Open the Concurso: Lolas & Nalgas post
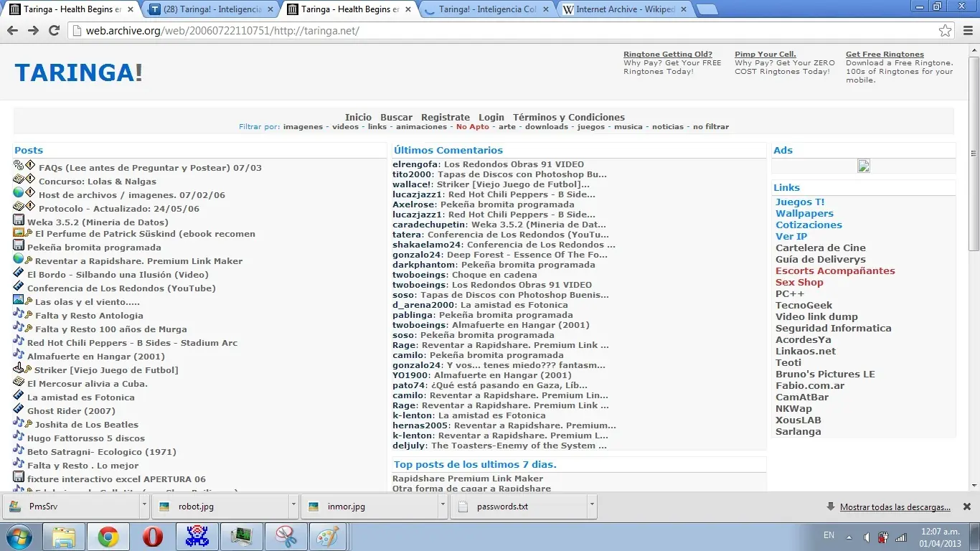This screenshot has height=551, width=980. click(x=98, y=182)
